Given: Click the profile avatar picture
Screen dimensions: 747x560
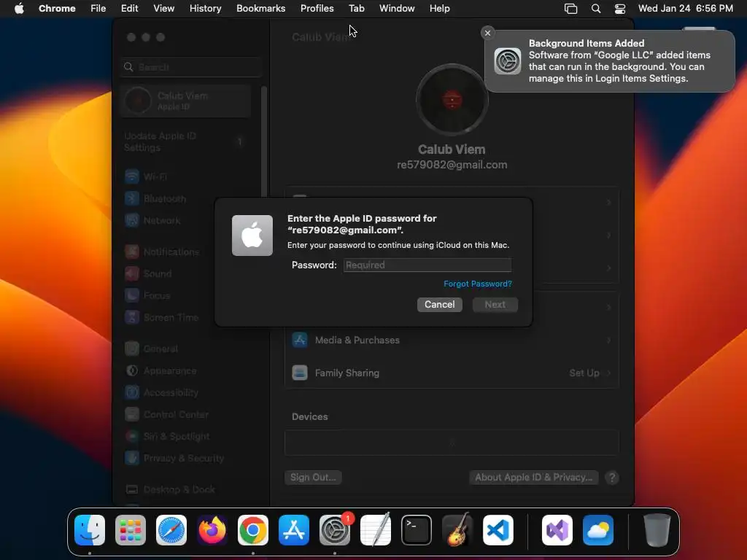Looking at the screenshot, I should click(x=452, y=100).
